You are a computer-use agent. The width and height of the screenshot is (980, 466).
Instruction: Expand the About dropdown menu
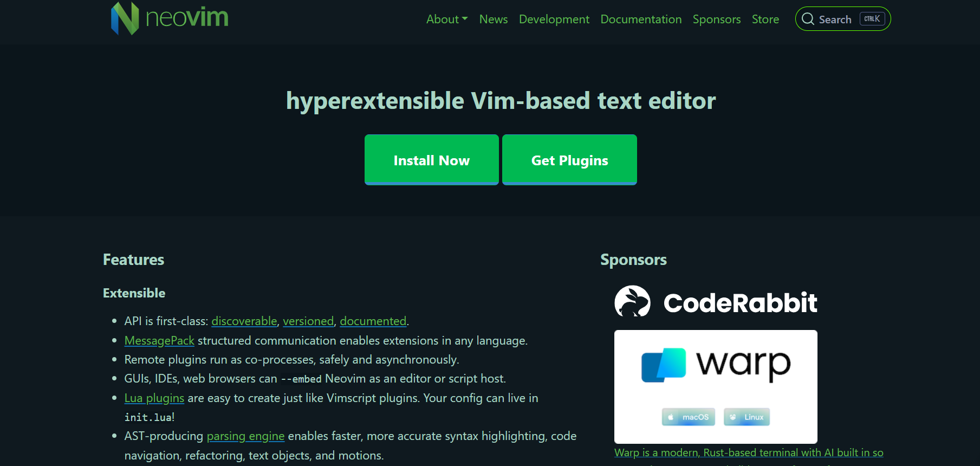[x=447, y=19]
